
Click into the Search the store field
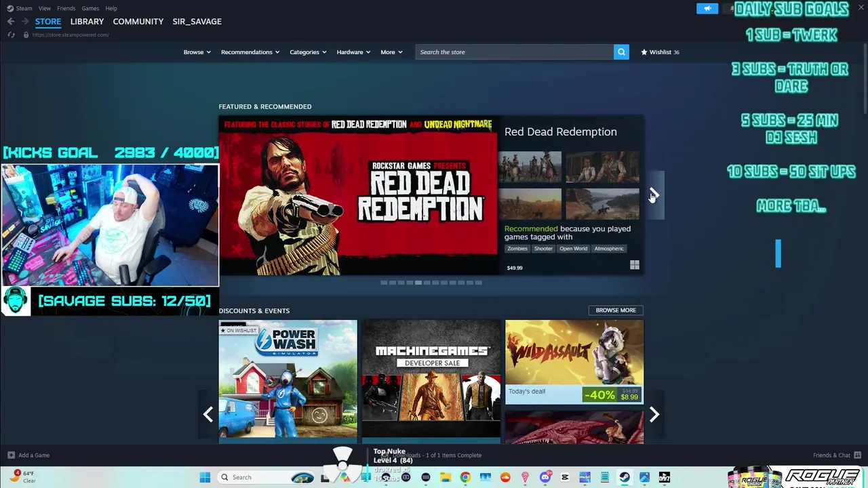515,52
